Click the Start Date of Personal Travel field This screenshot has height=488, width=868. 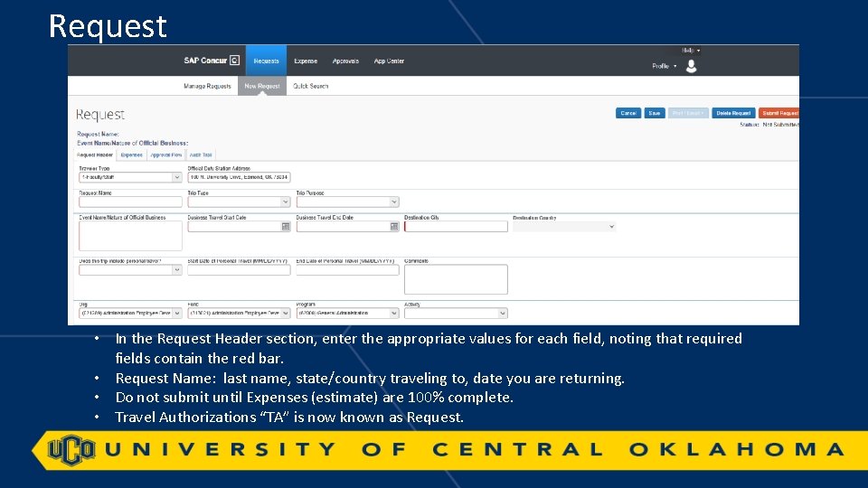click(239, 270)
